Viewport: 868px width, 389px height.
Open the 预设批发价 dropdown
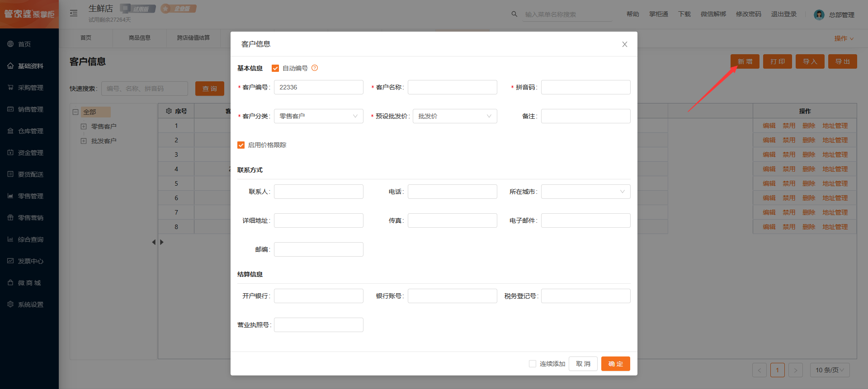[455, 116]
